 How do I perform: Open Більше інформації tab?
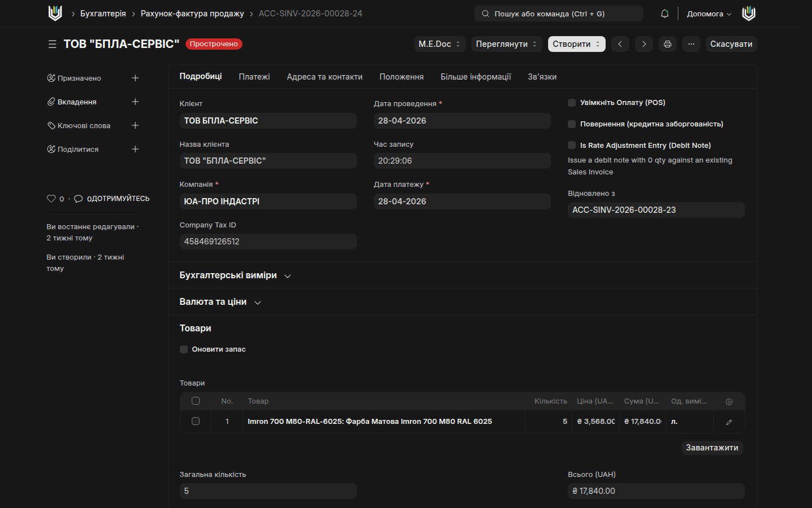click(x=476, y=77)
